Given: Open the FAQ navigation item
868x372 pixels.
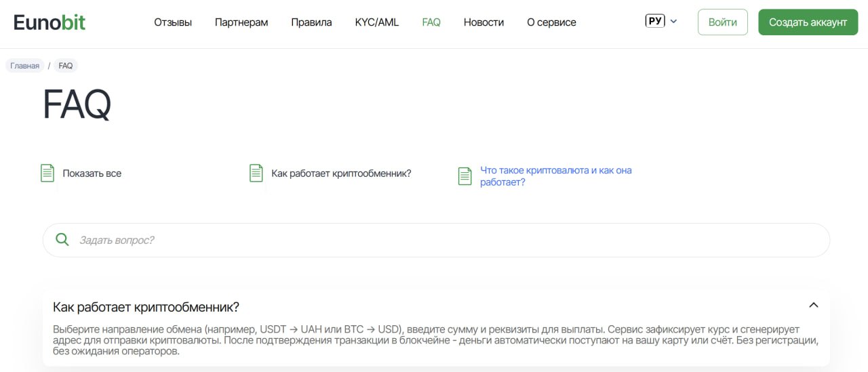Looking at the screenshot, I should 431,22.
